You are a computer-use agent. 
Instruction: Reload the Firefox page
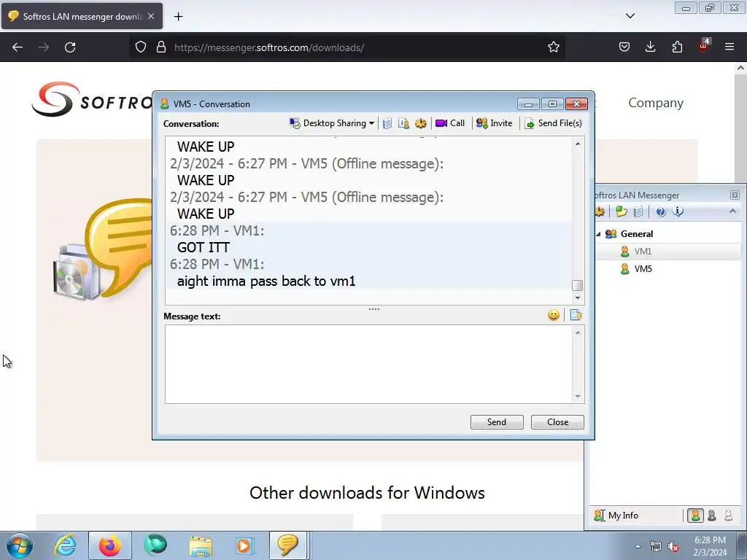pyautogui.click(x=70, y=47)
